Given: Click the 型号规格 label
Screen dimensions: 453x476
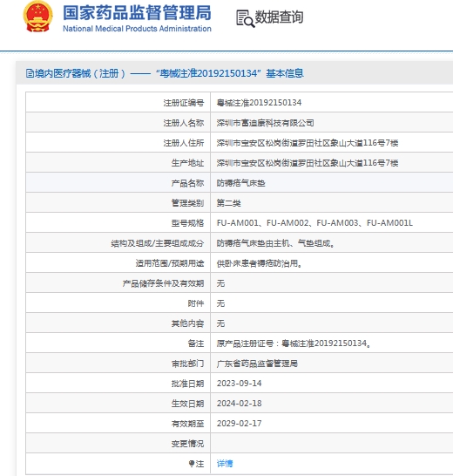Looking at the screenshot, I should tap(187, 223).
